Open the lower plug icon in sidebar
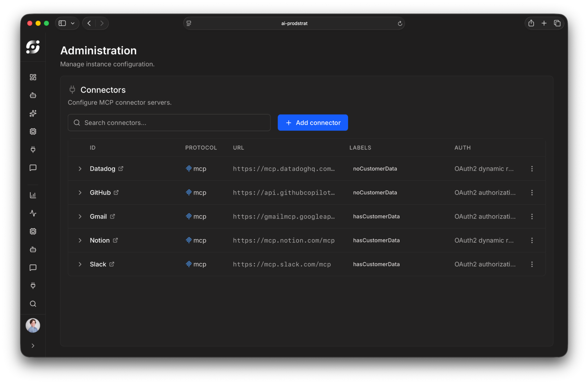Viewport: 588px width, 384px height. [33, 285]
